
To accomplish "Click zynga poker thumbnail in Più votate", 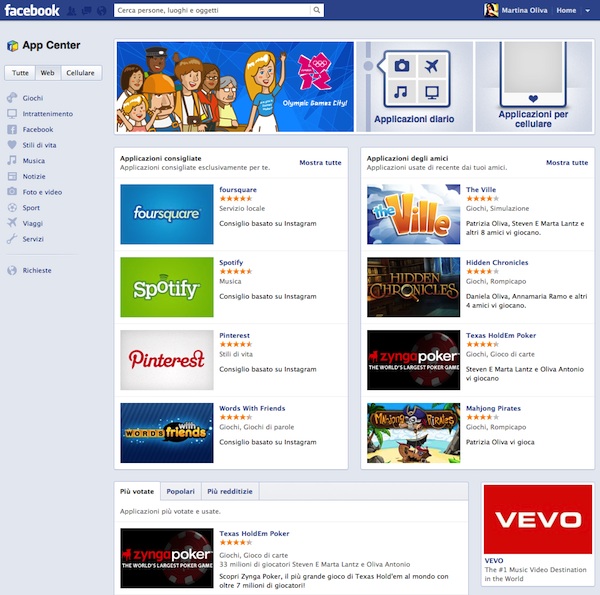I will coord(167,558).
